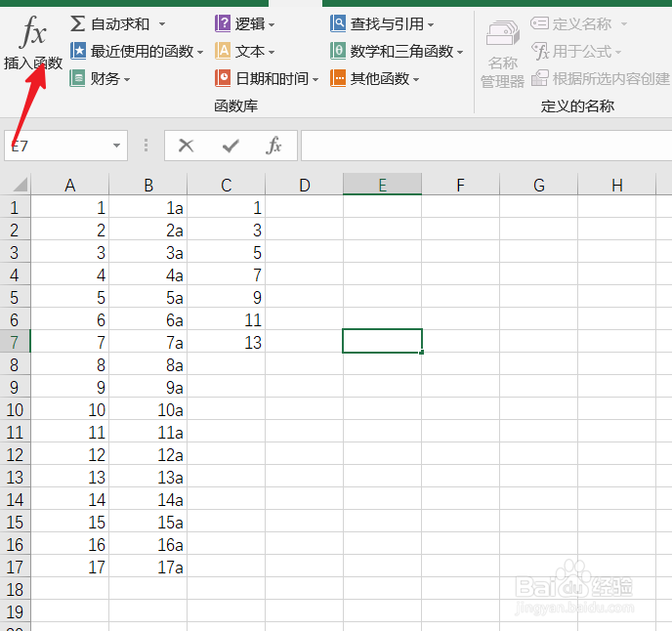The width and height of the screenshot is (672, 631).
Task: Expand the 逻辑 dropdown arrow
Action: point(272,24)
